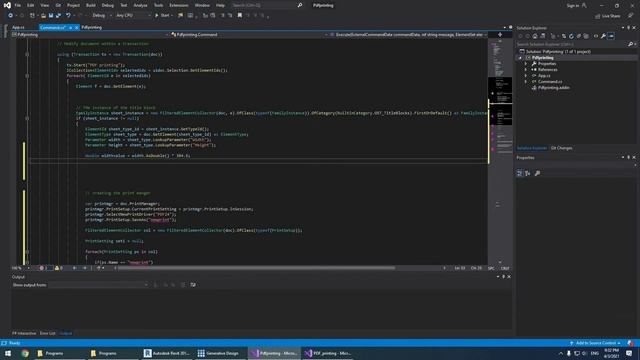
Task: Switch to the Error List tab
Action: click(48, 333)
